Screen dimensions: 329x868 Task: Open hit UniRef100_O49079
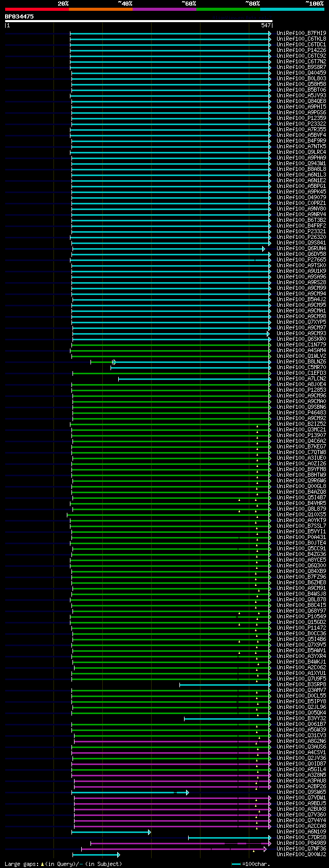[x=301, y=197]
